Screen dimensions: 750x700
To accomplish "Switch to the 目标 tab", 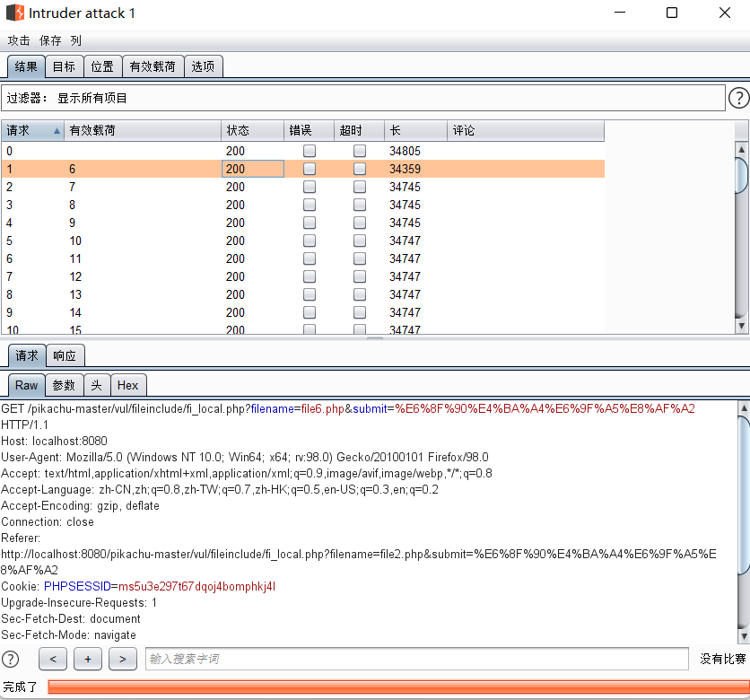I will click(64, 66).
